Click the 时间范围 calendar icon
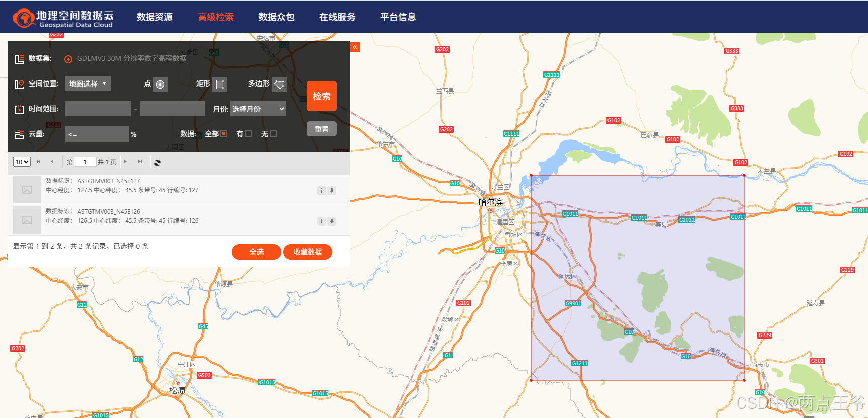This screenshot has width=868, height=418. (x=20, y=109)
